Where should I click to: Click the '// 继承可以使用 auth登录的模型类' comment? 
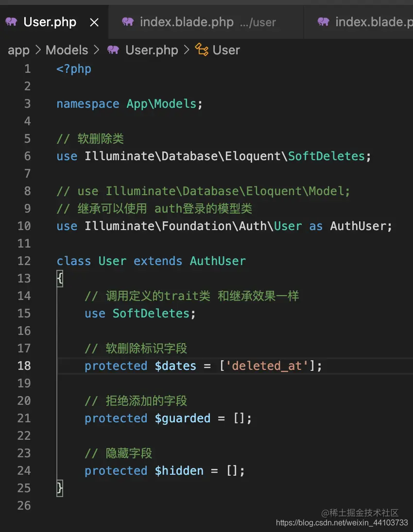(154, 209)
